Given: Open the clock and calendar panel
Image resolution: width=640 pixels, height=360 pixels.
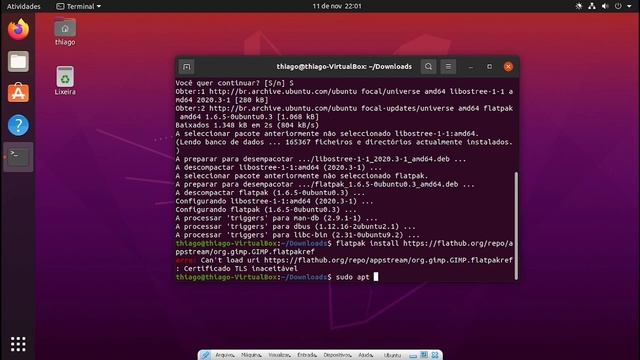Looking at the screenshot, I should (337, 6).
